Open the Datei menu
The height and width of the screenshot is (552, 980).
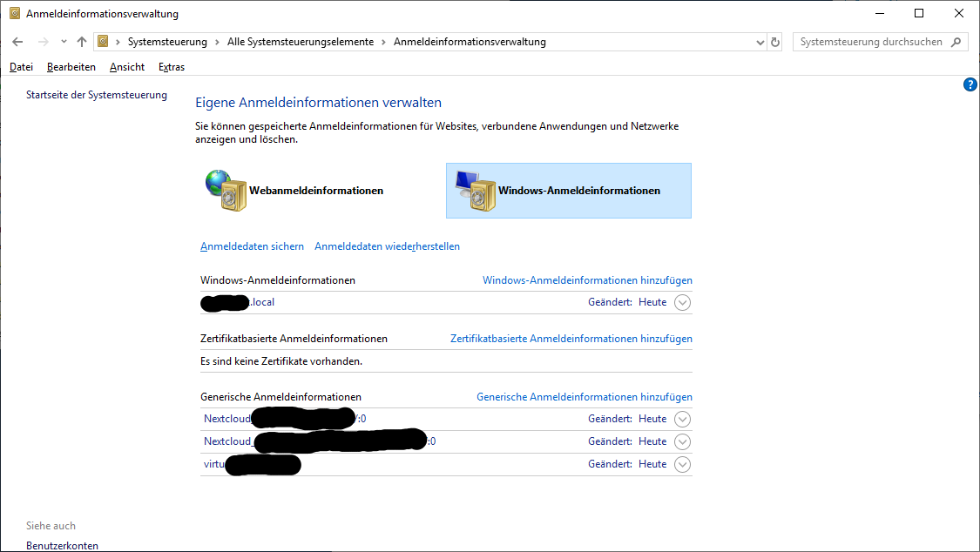[x=21, y=67]
